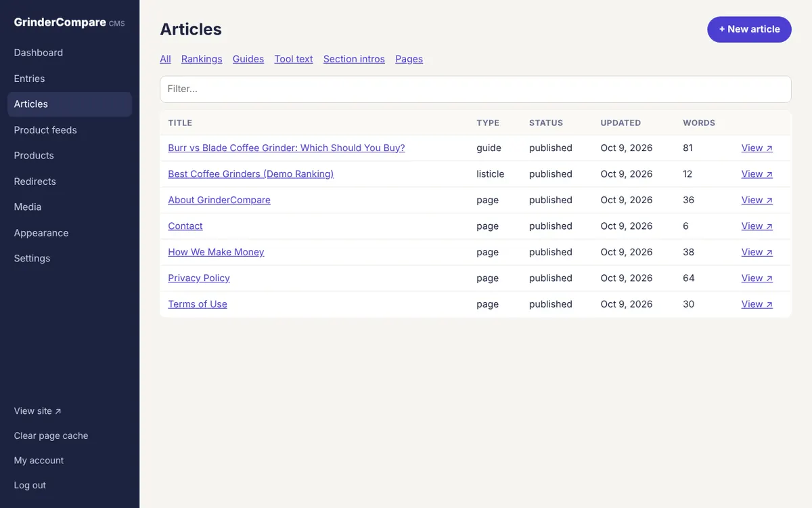
Task: Filter articles by Guides
Action: (248, 59)
